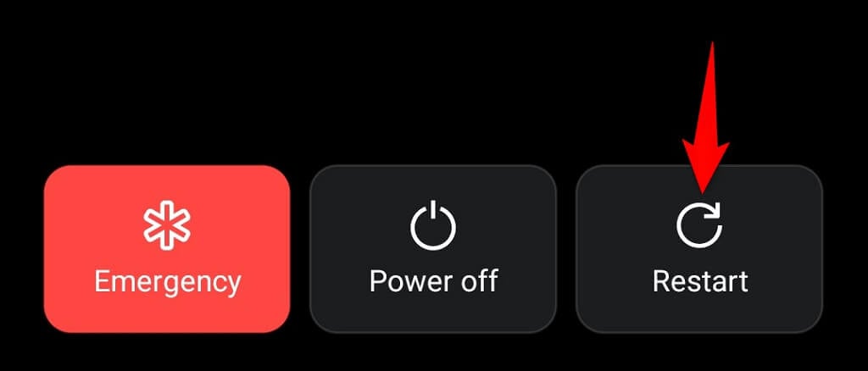Activate Emergency mode from the power menu

167,249
